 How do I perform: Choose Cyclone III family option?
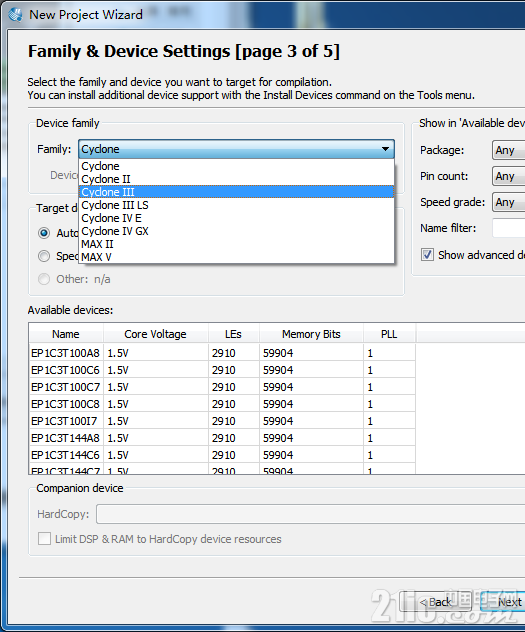236,192
